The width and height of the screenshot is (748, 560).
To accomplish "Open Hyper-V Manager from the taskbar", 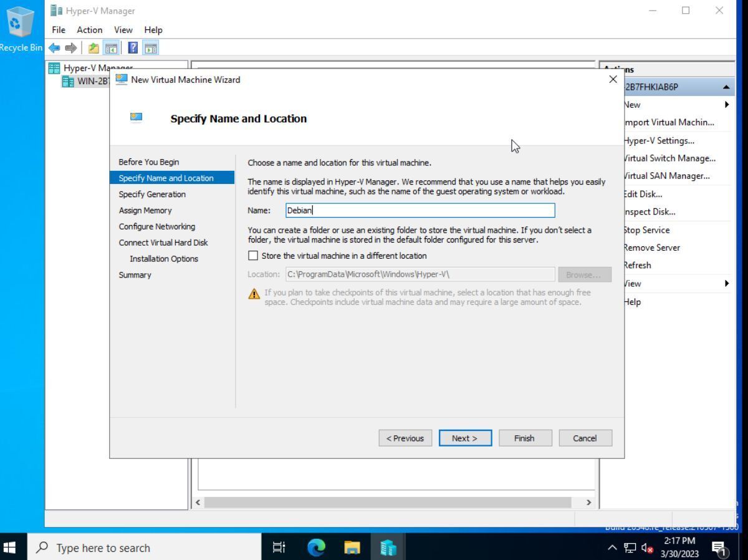I will (388, 548).
